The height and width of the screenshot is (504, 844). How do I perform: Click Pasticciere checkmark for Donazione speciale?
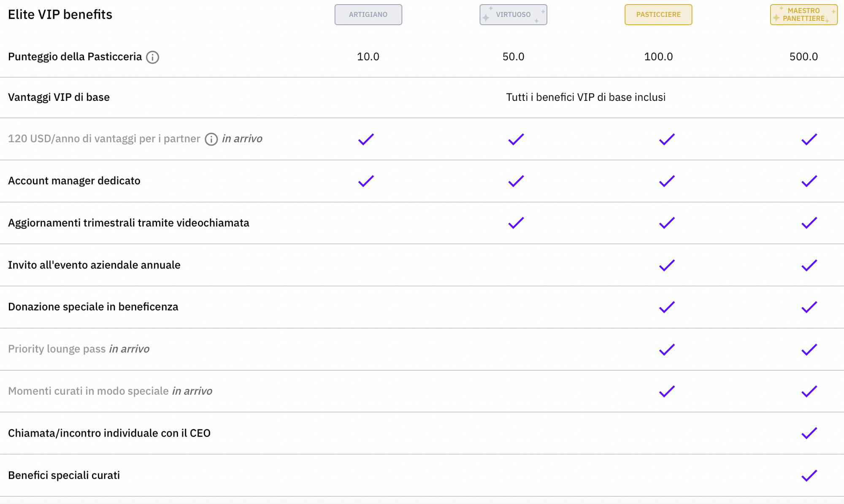667,307
